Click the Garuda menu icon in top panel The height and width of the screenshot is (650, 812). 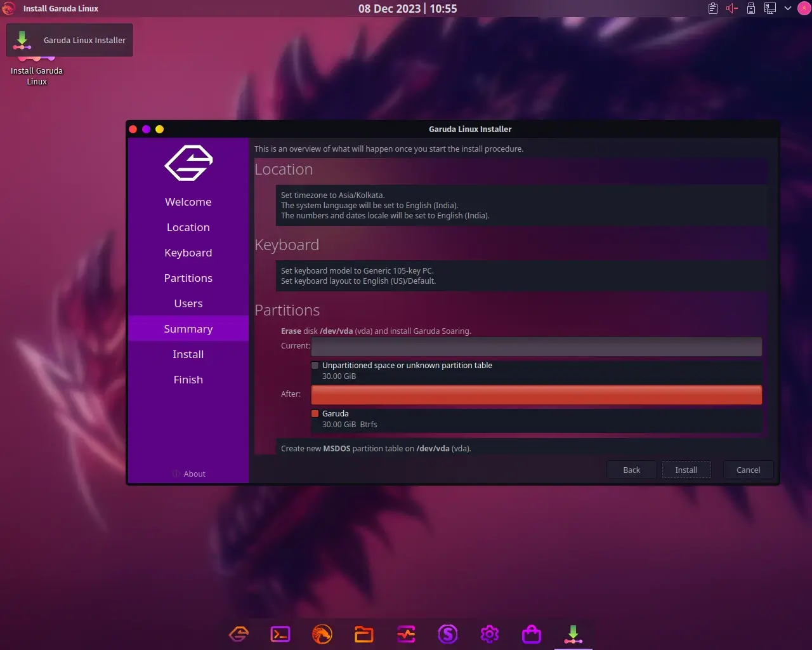pos(8,8)
